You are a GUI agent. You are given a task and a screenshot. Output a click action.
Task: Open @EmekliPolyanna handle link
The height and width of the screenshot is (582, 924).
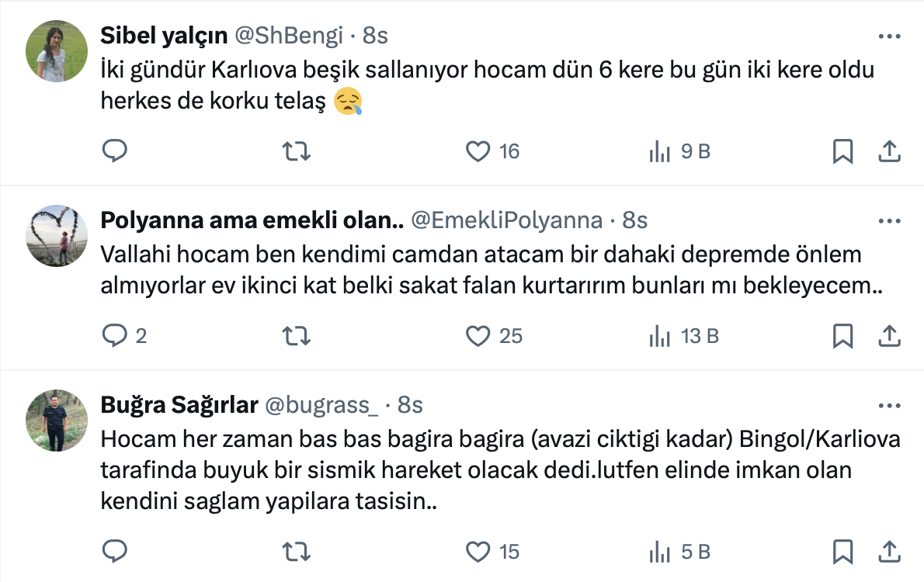506,221
